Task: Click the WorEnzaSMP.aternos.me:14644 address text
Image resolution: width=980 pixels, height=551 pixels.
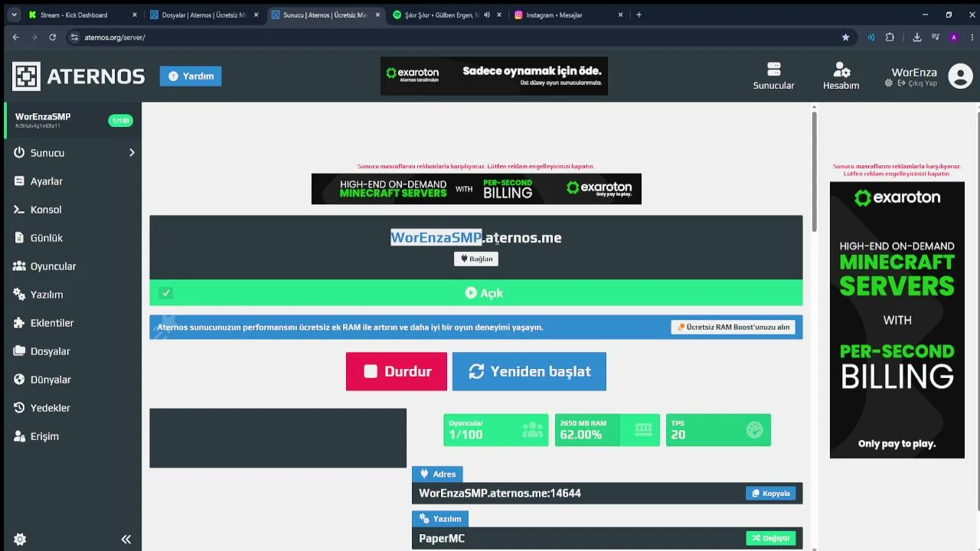Action: (500, 494)
